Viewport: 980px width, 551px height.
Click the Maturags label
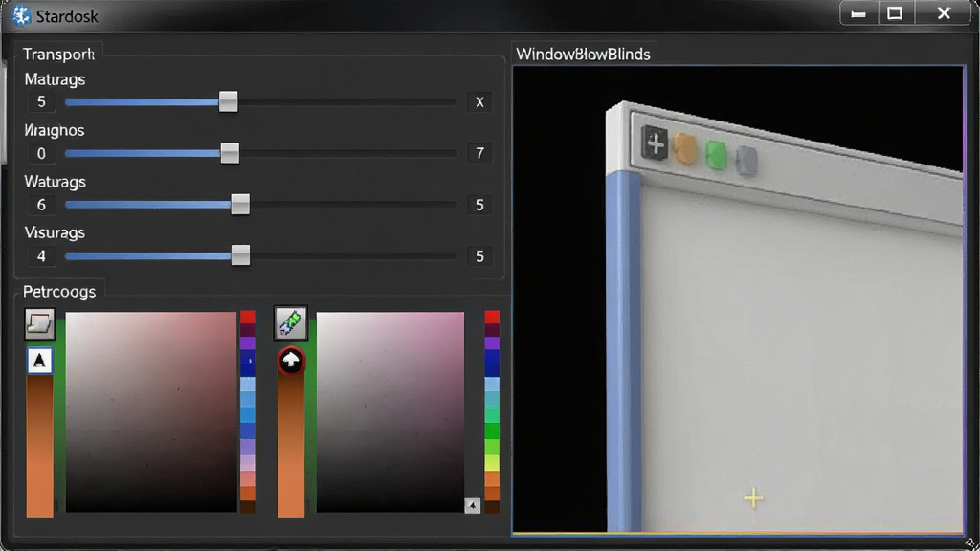pyautogui.click(x=55, y=79)
